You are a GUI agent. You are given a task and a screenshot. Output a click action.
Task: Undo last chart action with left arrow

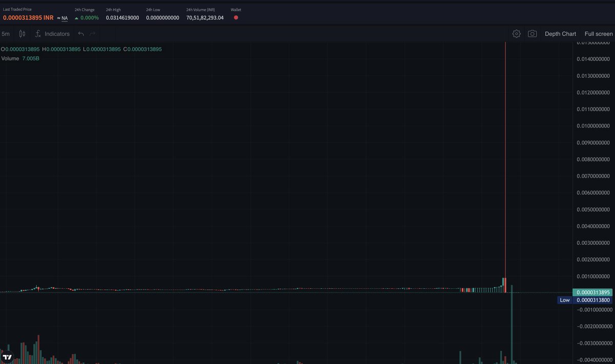(x=81, y=33)
